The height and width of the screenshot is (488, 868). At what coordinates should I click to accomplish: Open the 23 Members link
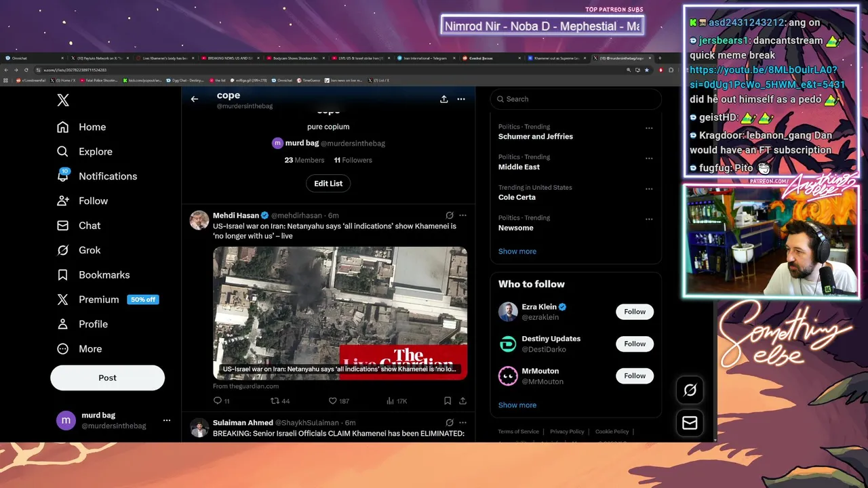tap(304, 160)
